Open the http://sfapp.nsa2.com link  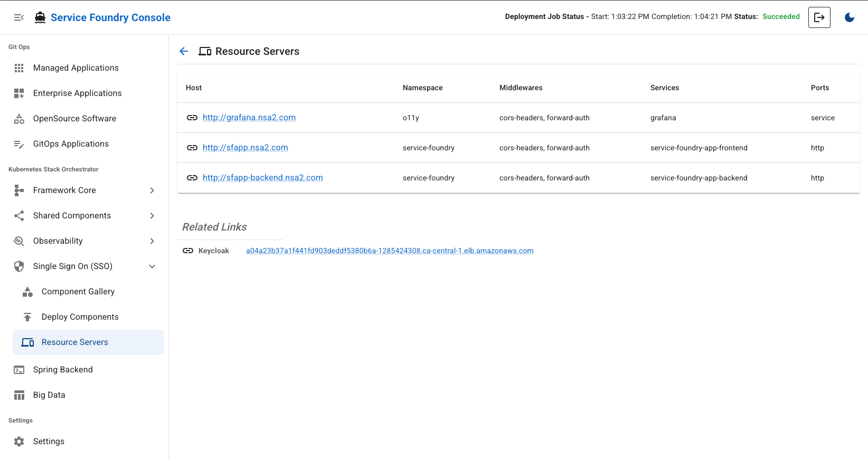click(x=246, y=148)
